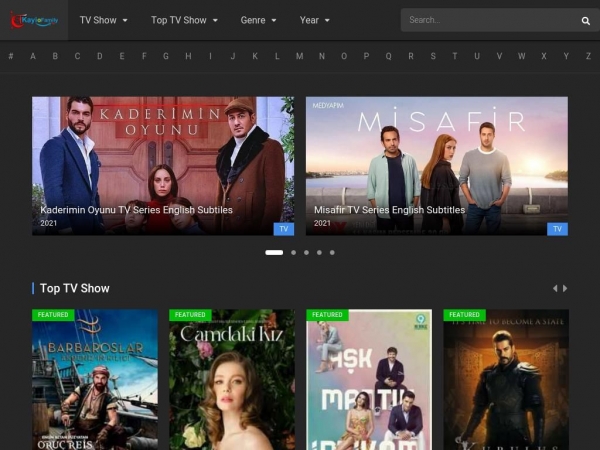Filter shows by letter U

pyautogui.click(x=477, y=56)
